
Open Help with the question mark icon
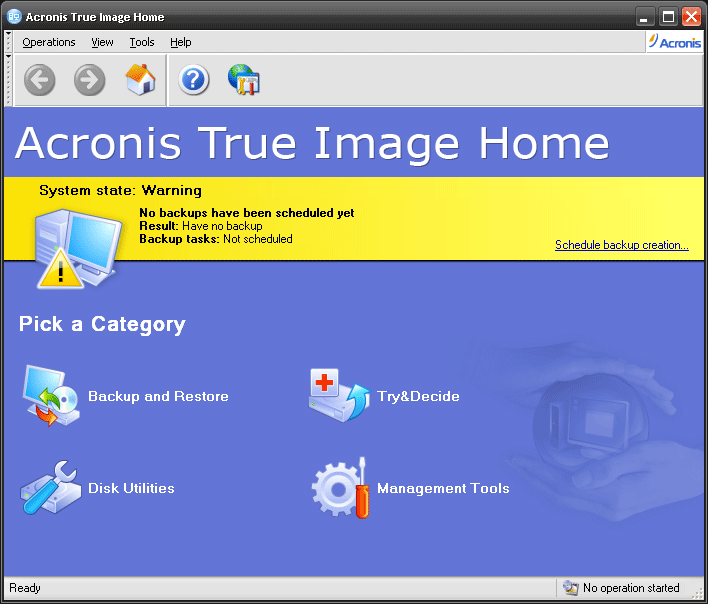[193, 80]
